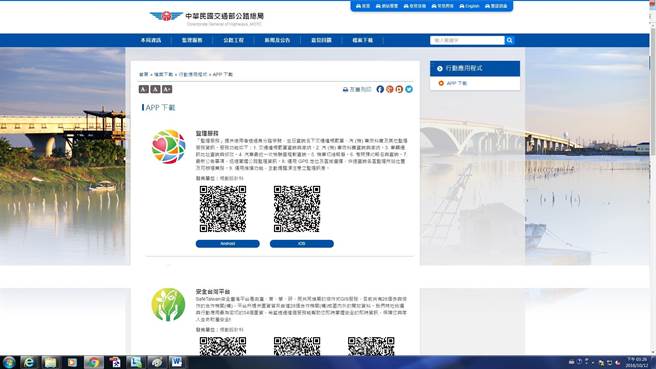Click the friendly print printer icon

coord(345,90)
